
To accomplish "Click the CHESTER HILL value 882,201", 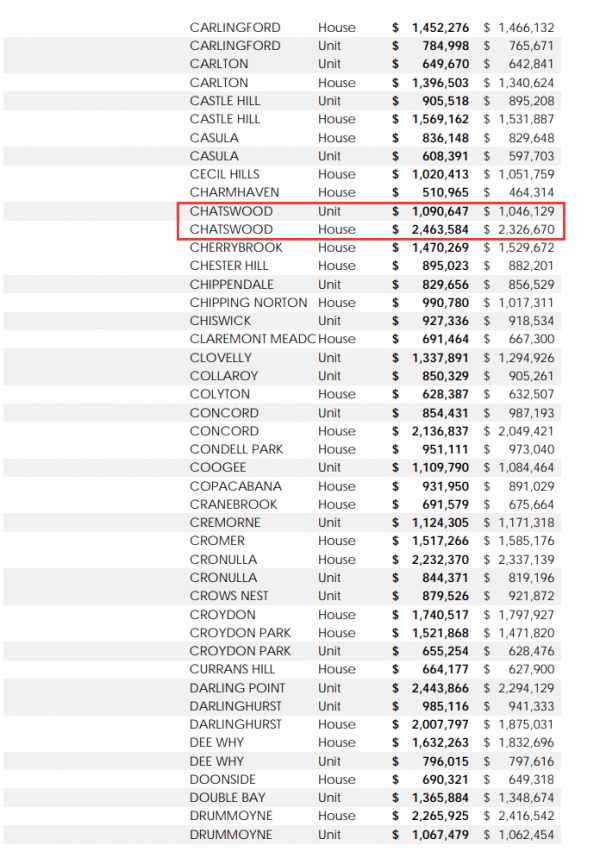I will point(526,266).
